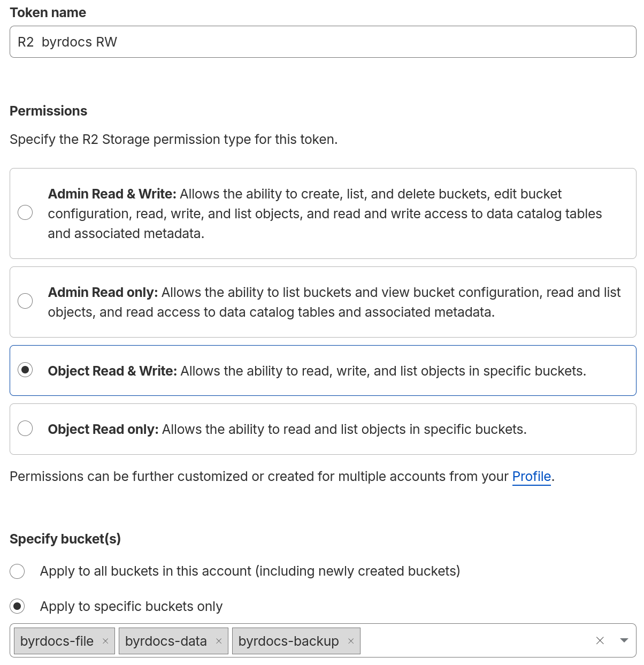The height and width of the screenshot is (665, 644).
Task: Select Admin Read only permission
Action: (x=25, y=301)
